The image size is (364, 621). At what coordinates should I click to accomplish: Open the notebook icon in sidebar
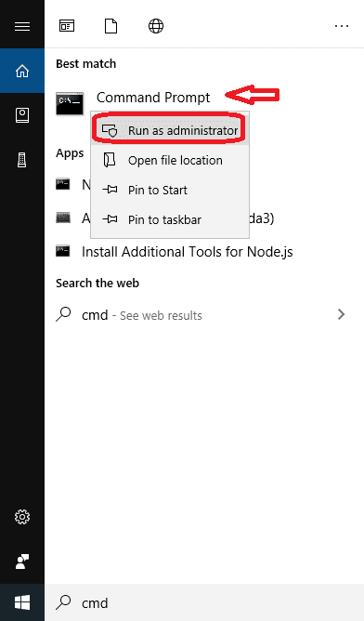coord(22,115)
